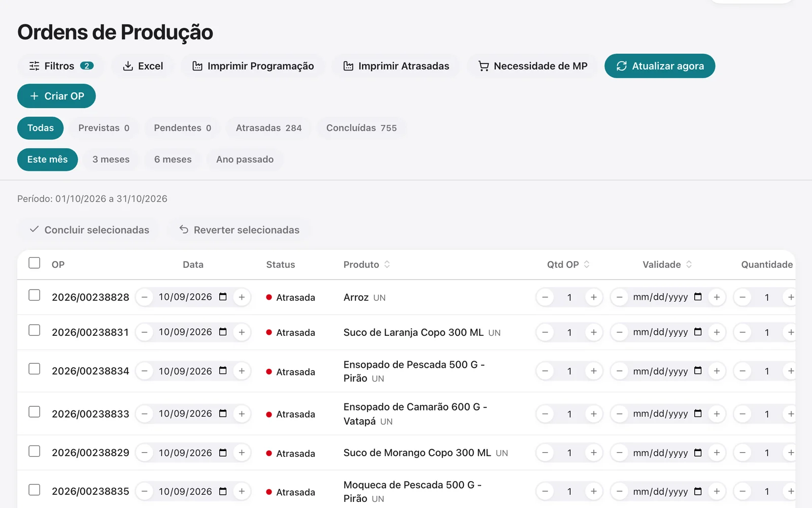Viewport: 812px width, 508px height.
Task: Select the Todas status tab
Action: pyautogui.click(x=41, y=128)
